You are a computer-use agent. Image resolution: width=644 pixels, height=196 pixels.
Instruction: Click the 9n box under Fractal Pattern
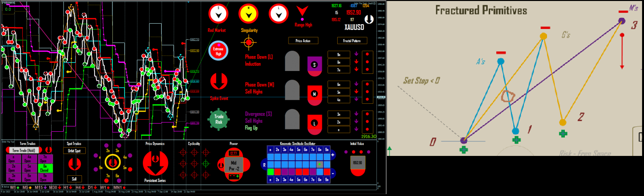click(x=339, y=55)
